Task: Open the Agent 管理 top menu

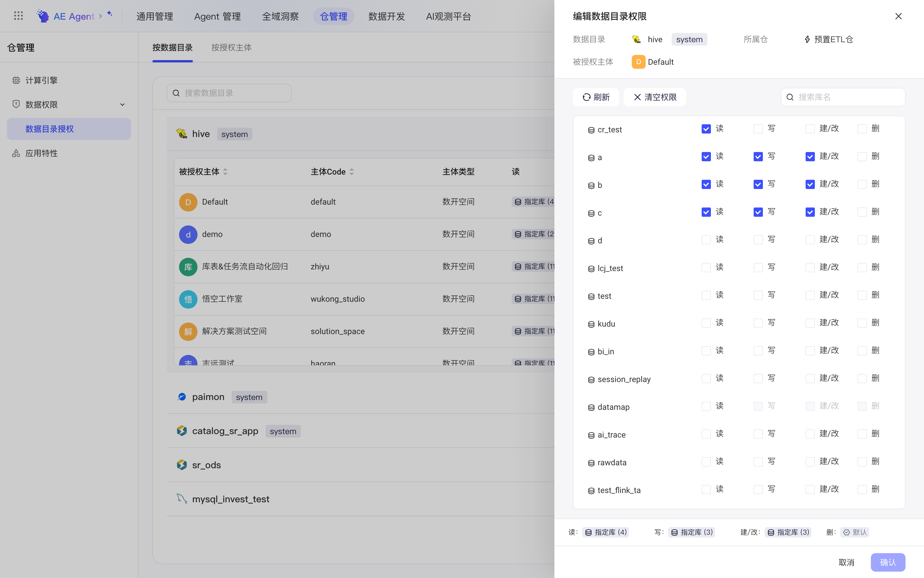Action: coord(217,16)
